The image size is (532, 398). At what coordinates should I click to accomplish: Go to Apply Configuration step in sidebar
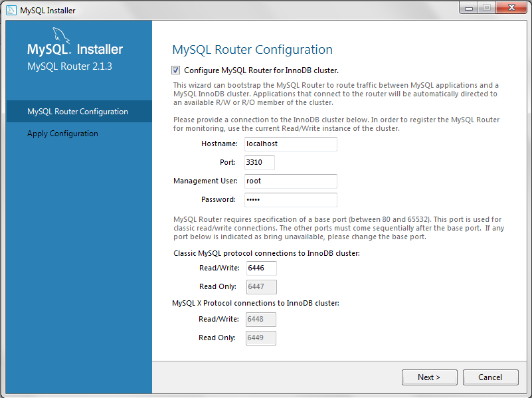coord(62,134)
